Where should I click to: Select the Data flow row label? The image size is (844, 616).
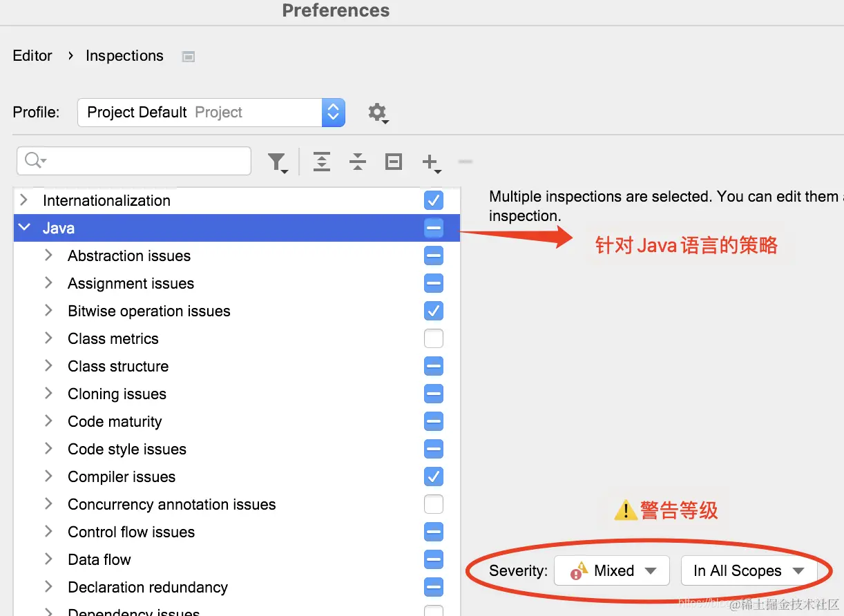coord(99,559)
